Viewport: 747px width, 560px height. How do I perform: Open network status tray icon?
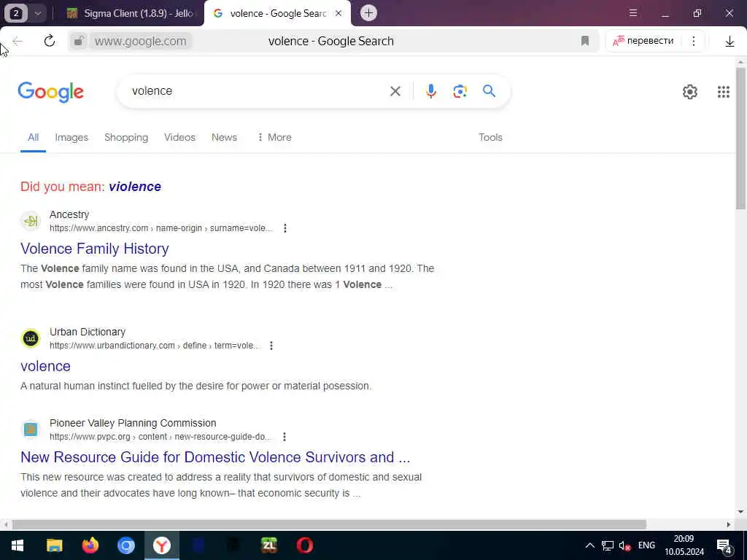click(607, 545)
